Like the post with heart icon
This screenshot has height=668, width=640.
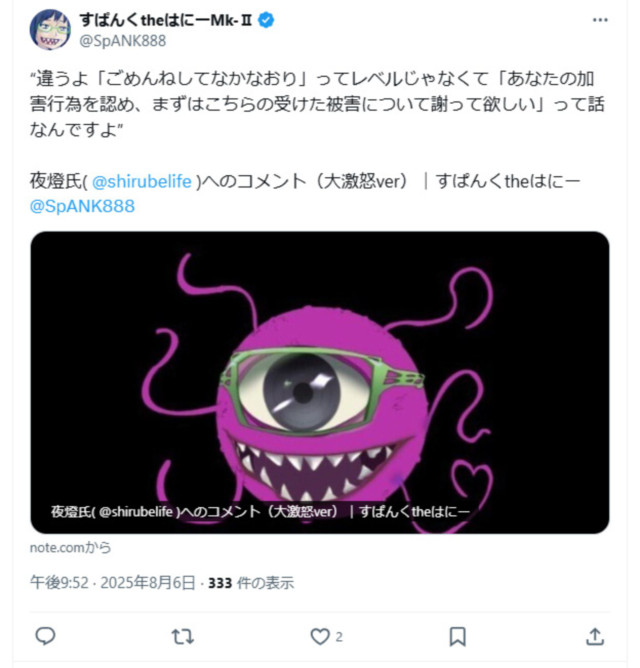pos(320,636)
